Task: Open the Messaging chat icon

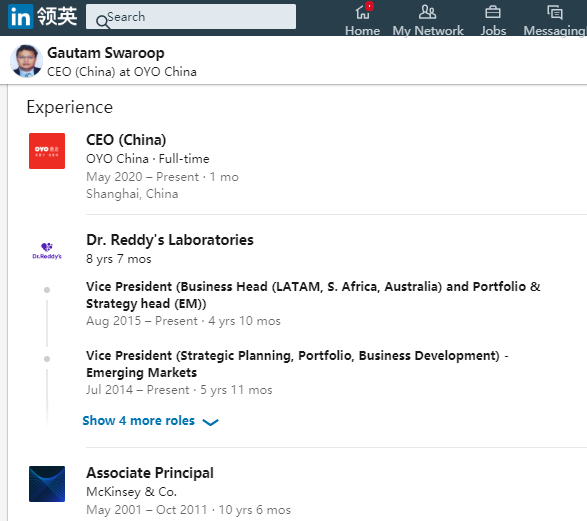Action: click(x=554, y=12)
